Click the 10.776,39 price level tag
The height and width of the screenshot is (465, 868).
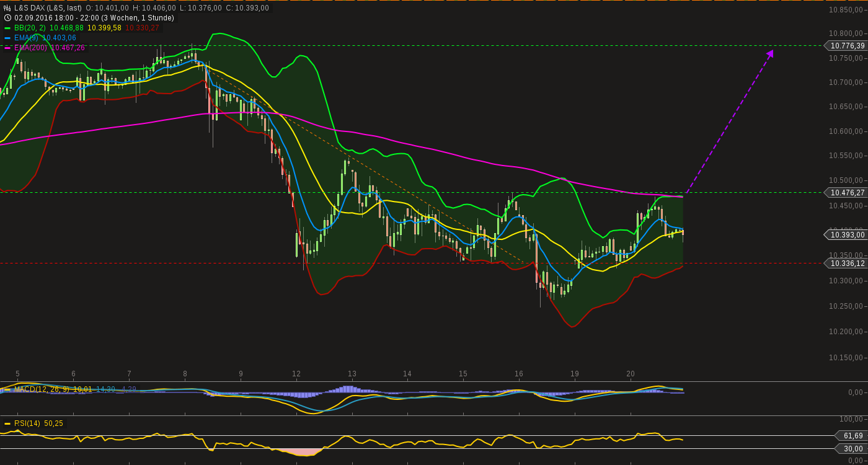pos(846,46)
